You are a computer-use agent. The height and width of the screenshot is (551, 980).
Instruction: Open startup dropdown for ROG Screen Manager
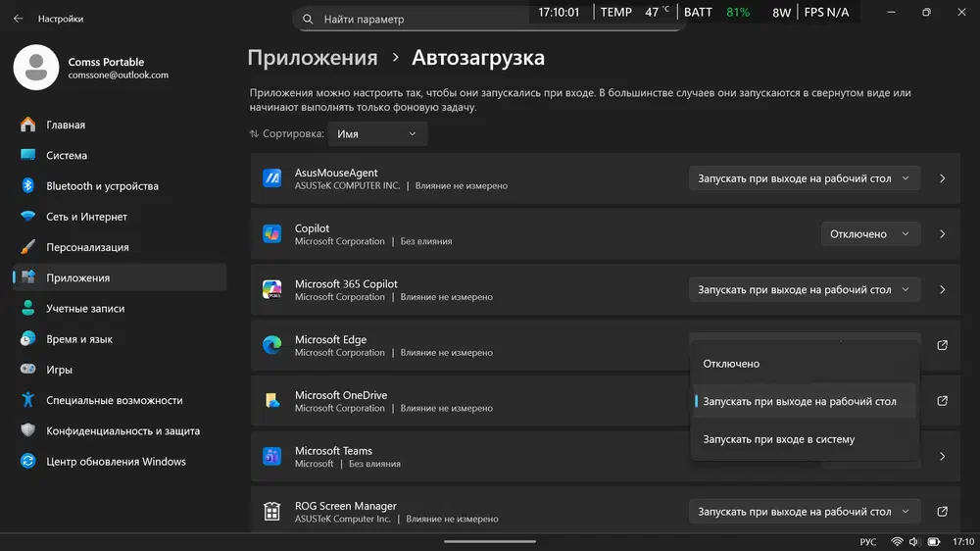[x=805, y=512]
